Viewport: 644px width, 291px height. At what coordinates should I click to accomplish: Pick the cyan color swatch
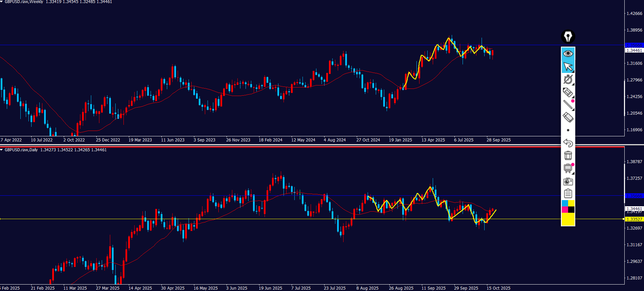point(565,203)
